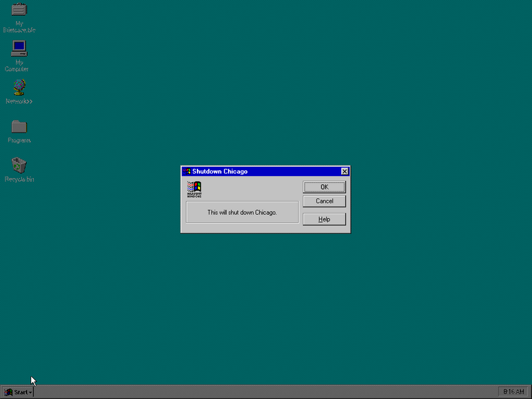532x399 pixels.
Task: Select the My Briefcase desktop icon
Action: [19, 10]
